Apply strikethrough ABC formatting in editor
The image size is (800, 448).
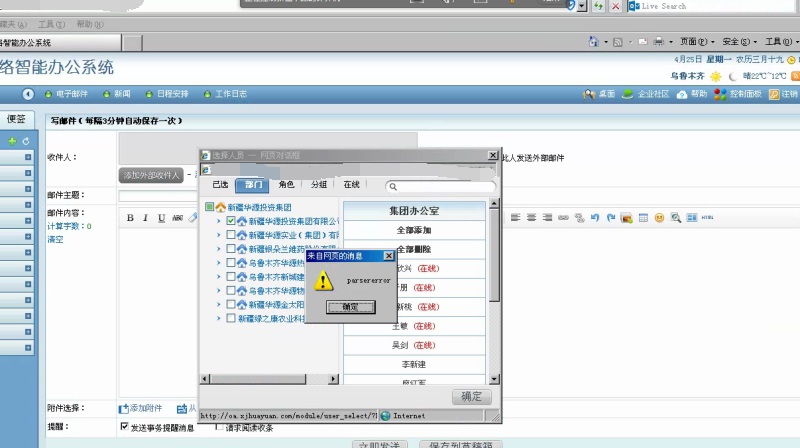click(177, 218)
